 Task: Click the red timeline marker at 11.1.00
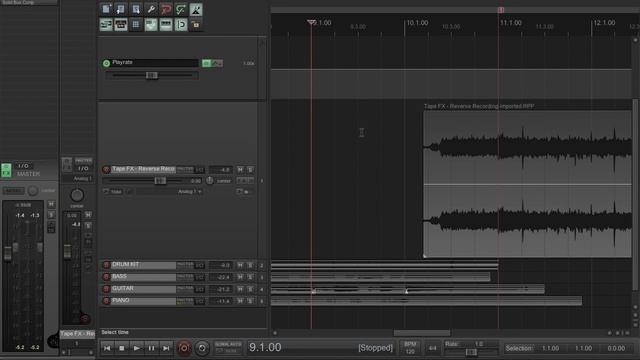501,9
